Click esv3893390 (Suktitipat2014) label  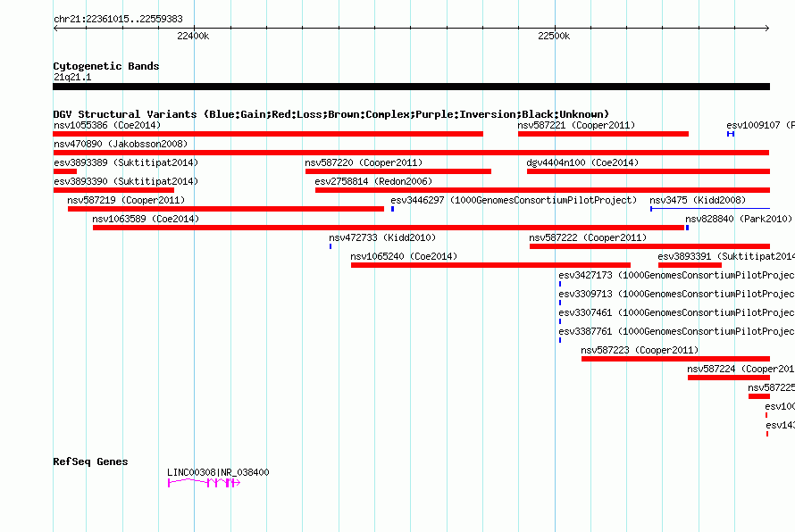click(x=126, y=181)
